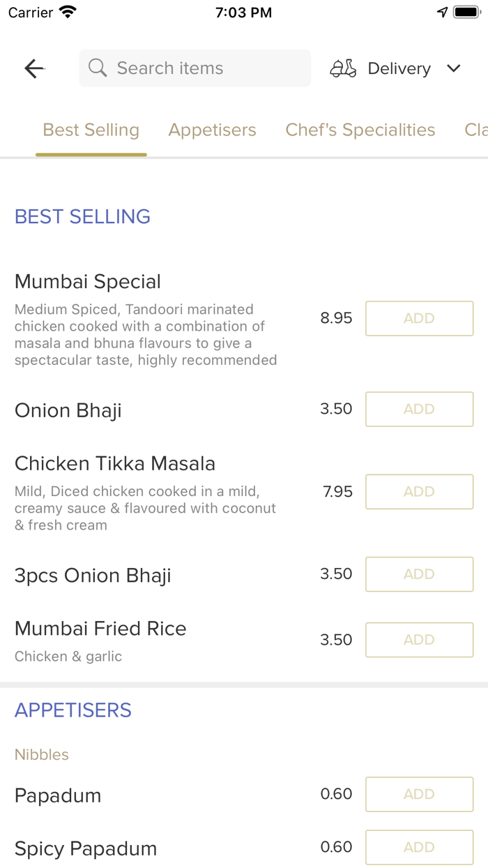The image size is (488, 868).
Task: Switch to the Appetisers tab
Action: coord(212,129)
